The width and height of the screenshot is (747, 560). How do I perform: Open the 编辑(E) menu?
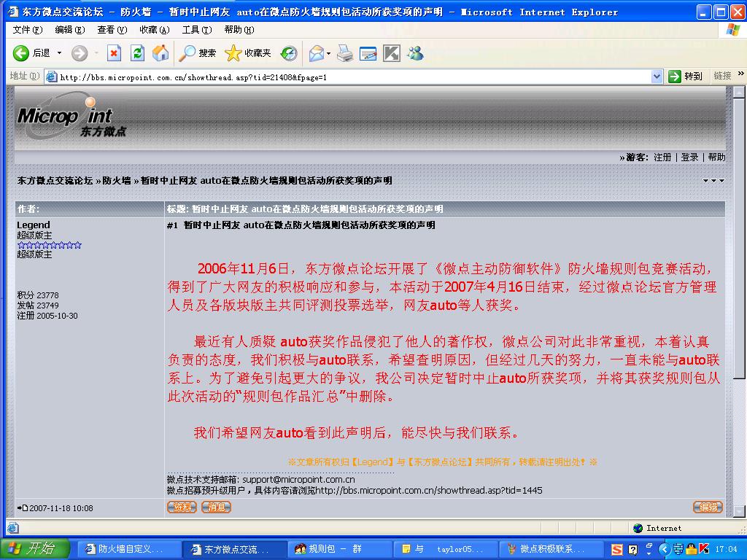pyautogui.click(x=69, y=29)
